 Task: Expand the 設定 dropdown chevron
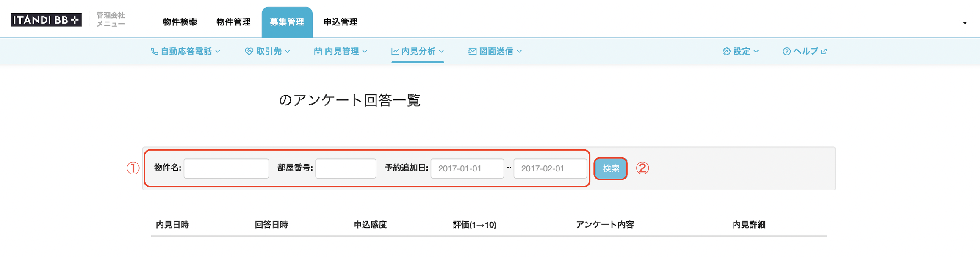(756, 51)
